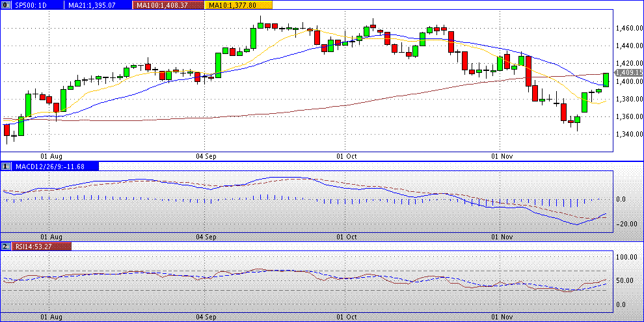Image resolution: width=644 pixels, height=322 pixels.
Task: Click 01 Nov date under RSI panel
Action: 503,317
